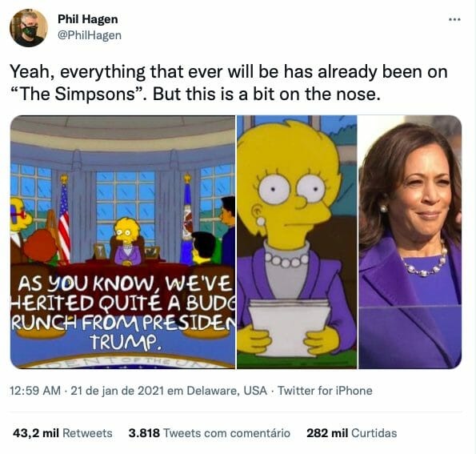The width and height of the screenshot is (476, 454).
Task: Click the white papers Lisa is holding
Action: 289,326
